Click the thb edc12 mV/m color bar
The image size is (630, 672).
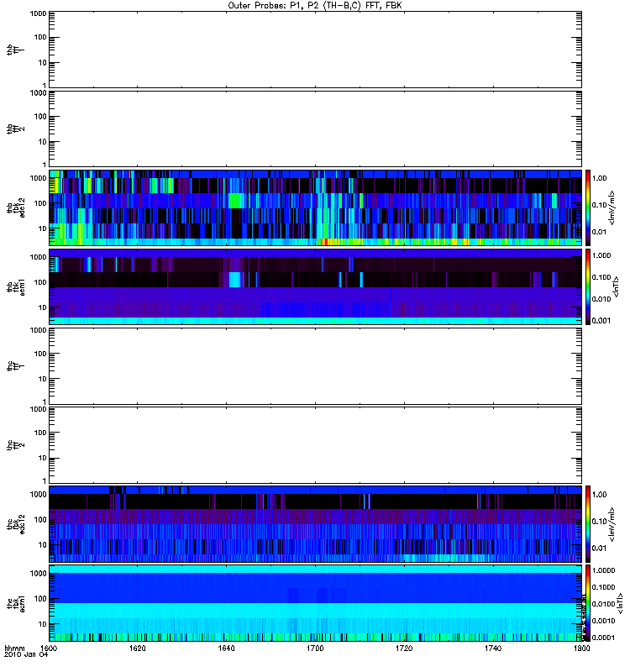point(588,207)
